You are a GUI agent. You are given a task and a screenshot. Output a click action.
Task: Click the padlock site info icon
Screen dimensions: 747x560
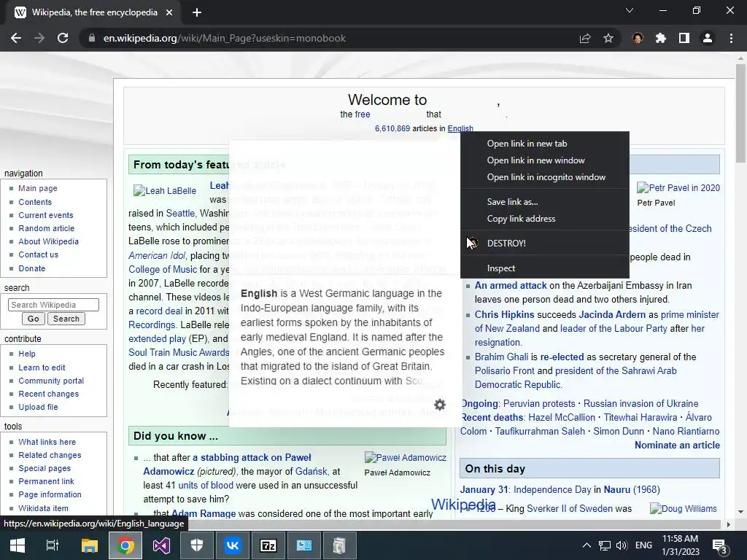(92, 38)
